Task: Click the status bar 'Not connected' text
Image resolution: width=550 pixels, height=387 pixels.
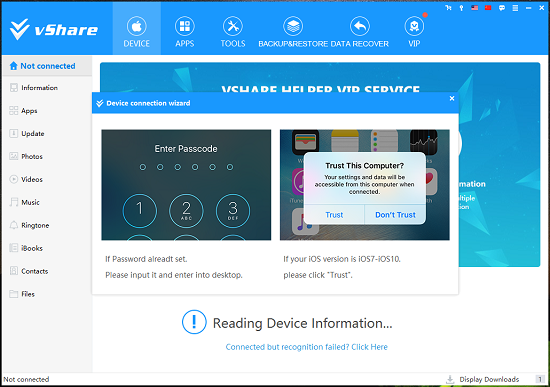Action: pyautogui.click(x=26, y=379)
